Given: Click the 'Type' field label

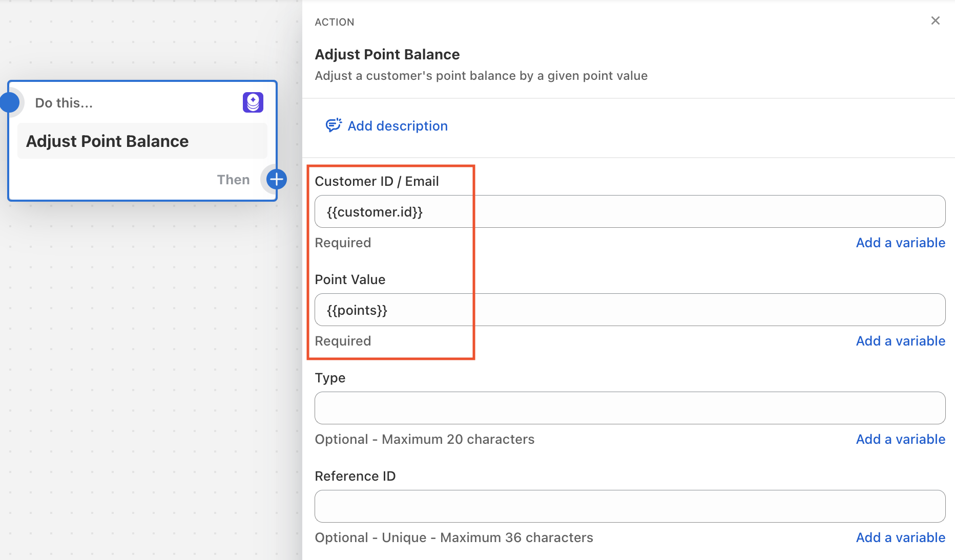Looking at the screenshot, I should 330,378.
